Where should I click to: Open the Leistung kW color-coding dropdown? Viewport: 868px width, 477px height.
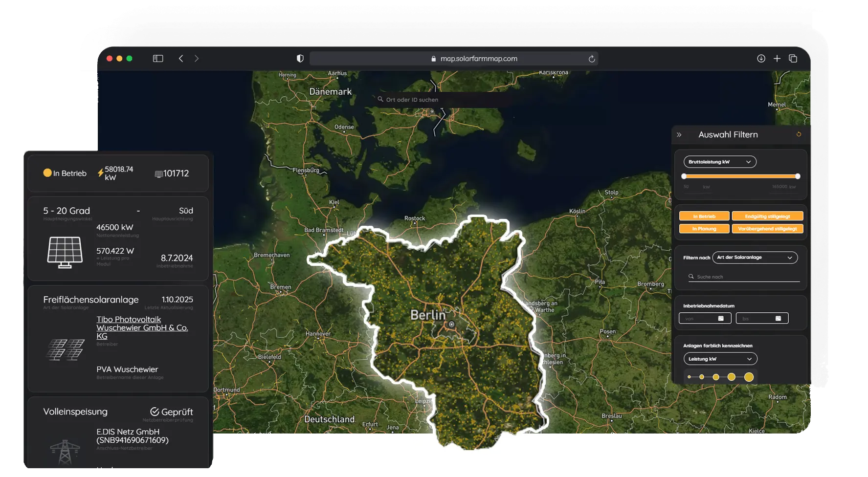point(720,359)
